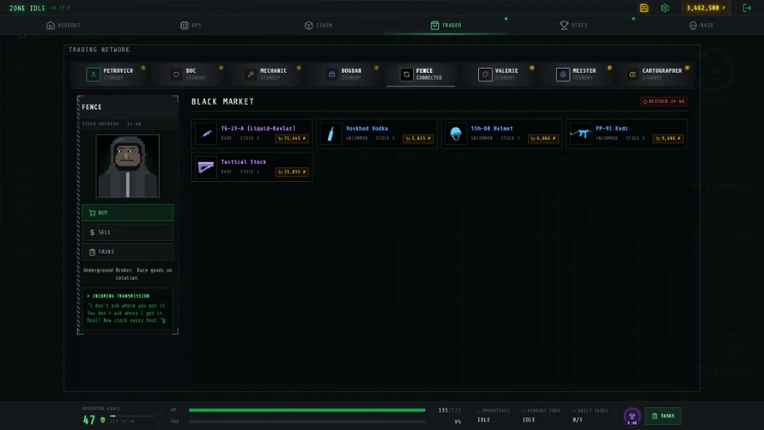Image resolution: width=764 pixels, height=430 pixels.
Task: Select the Doc trader tab
Action: (x=188, y=74)
